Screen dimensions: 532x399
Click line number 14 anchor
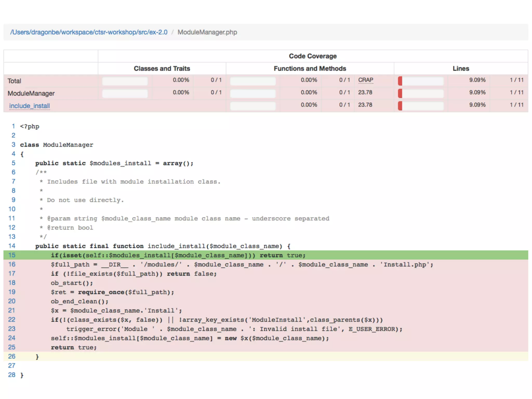click(x=12, y=246)
